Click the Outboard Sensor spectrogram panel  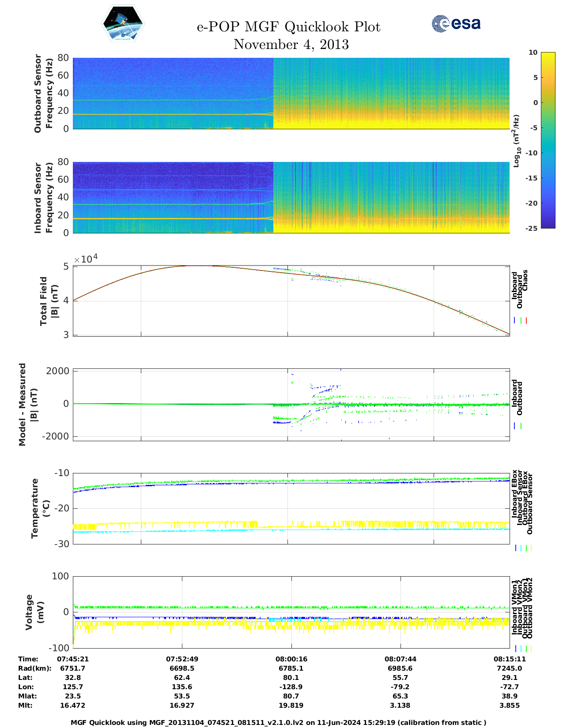point(291,93)
